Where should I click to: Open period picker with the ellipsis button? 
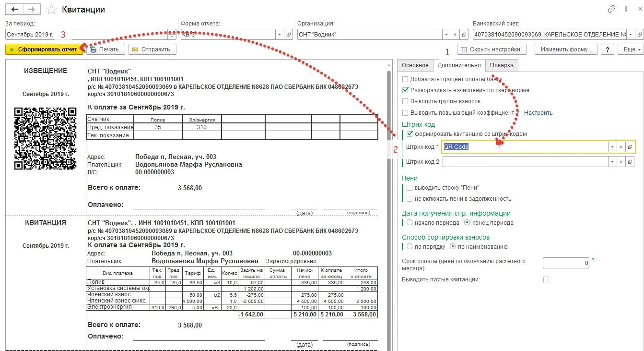point(163,35)
